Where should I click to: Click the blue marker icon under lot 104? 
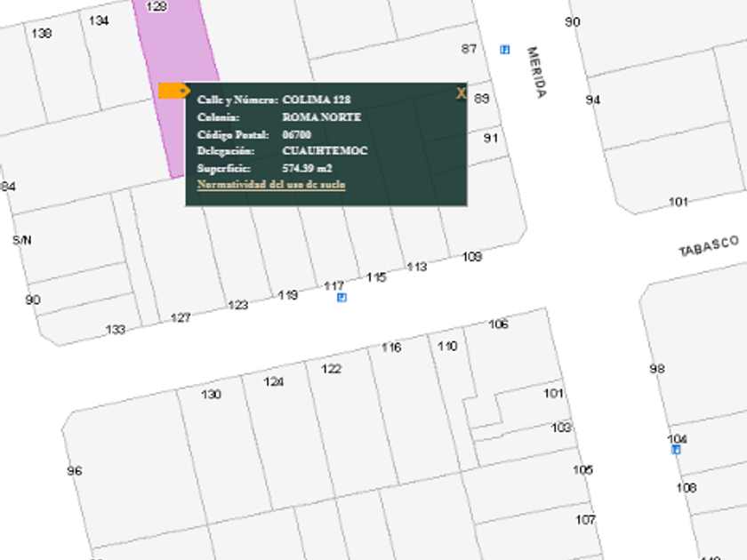pos(676,450)
